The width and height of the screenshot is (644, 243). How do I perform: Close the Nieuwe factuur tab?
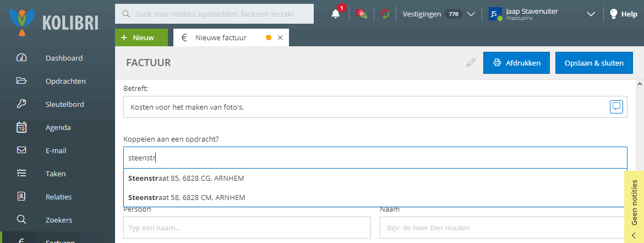click(x=280, y=37)
